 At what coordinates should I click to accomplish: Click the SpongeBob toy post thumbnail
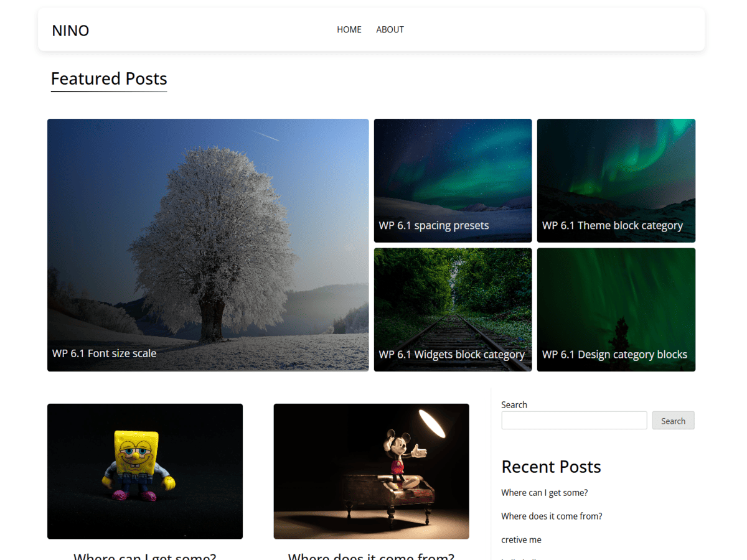coord(145,471)
